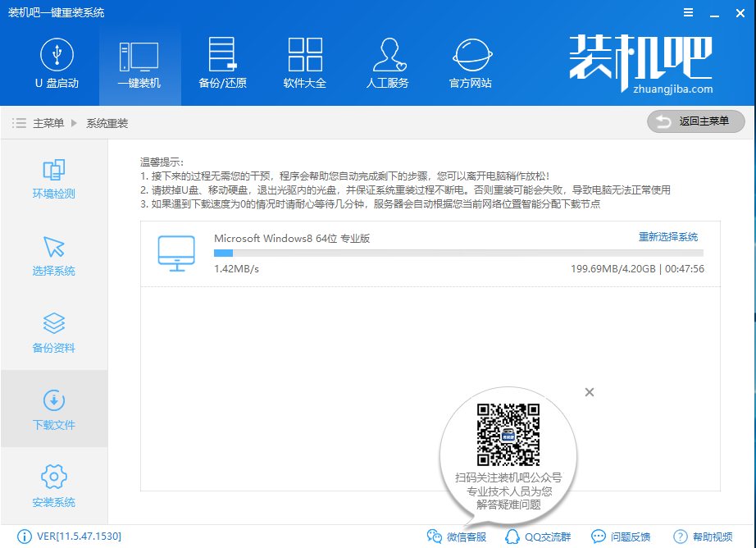This screenshot has height=548, width=756.
Task: Select the 选择系统 choose system step
Action: (x=54, y=256)
